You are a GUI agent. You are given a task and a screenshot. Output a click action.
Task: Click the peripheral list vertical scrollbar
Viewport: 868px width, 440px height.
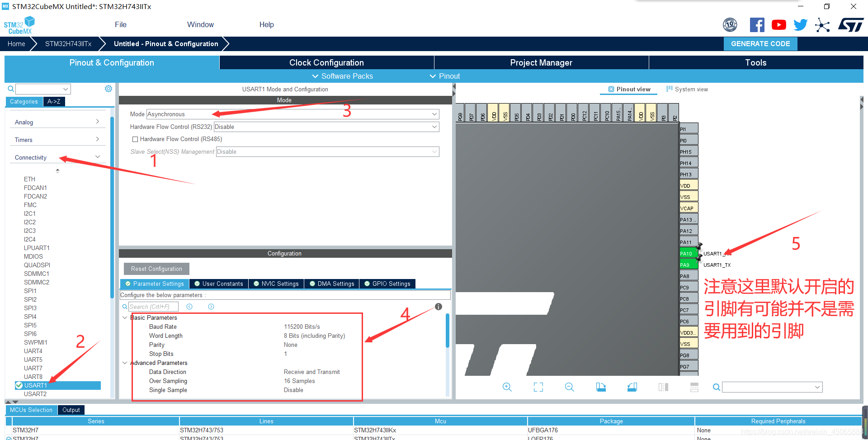click(112, 208)
